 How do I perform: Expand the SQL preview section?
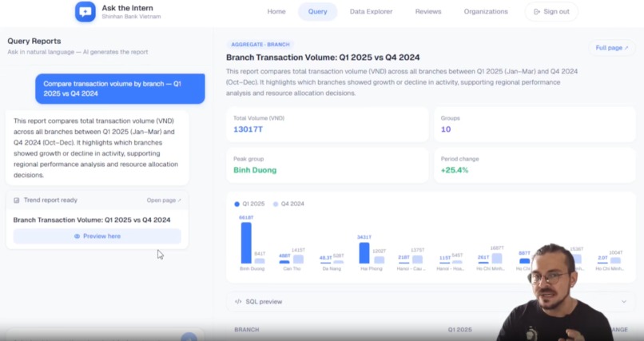click(x=431, y=302)
